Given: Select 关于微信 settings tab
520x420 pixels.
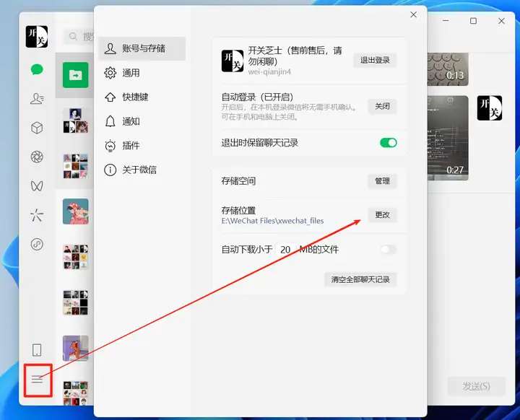Looking at the screenshot, I should click(142, 170).
